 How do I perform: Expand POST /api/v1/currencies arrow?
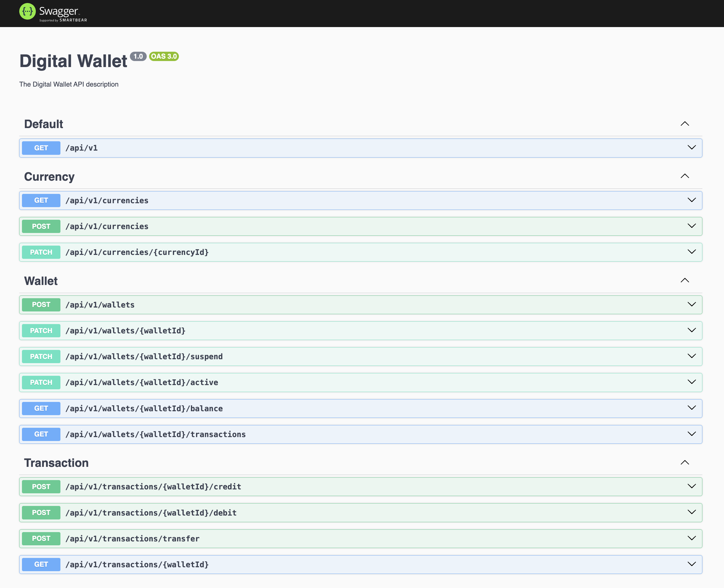click(x=692, y=226)
